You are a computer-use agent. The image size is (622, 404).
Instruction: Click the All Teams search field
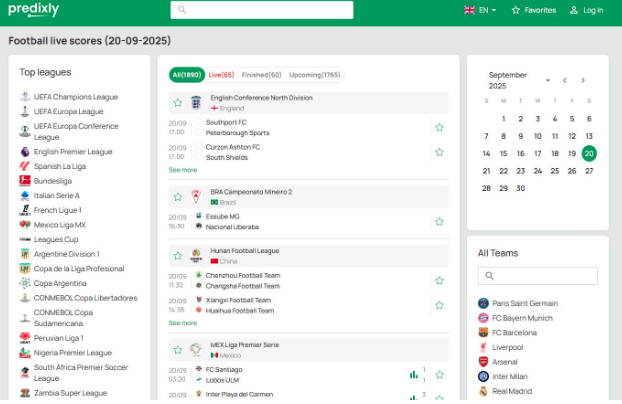coord(538,276)
